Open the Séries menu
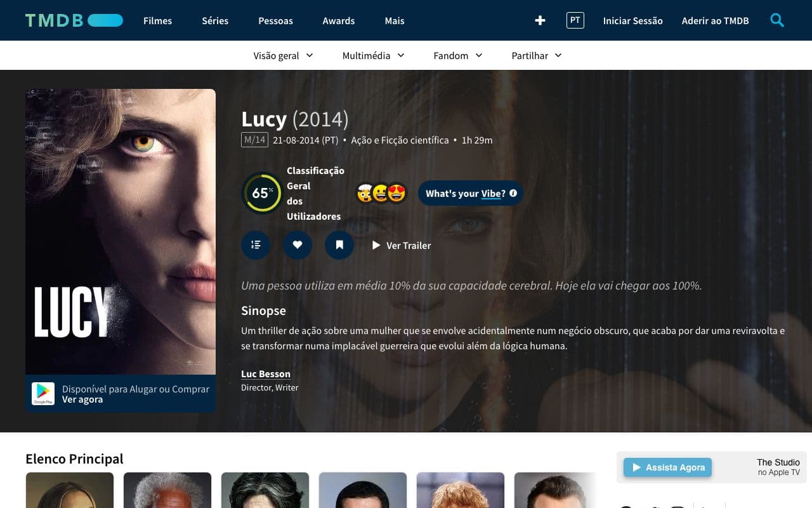This screenshot has width=812, height=508. coord(215,21)
